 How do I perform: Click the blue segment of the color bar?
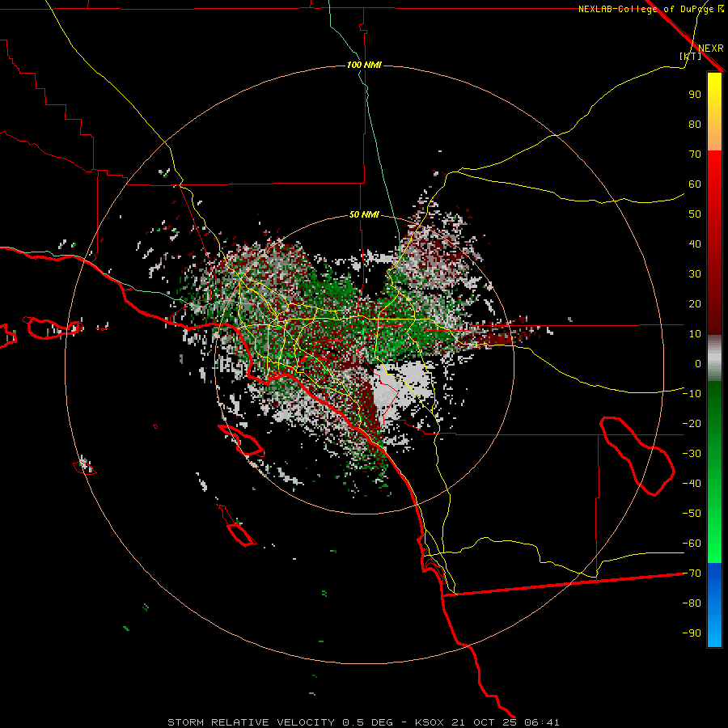[714, 604]
